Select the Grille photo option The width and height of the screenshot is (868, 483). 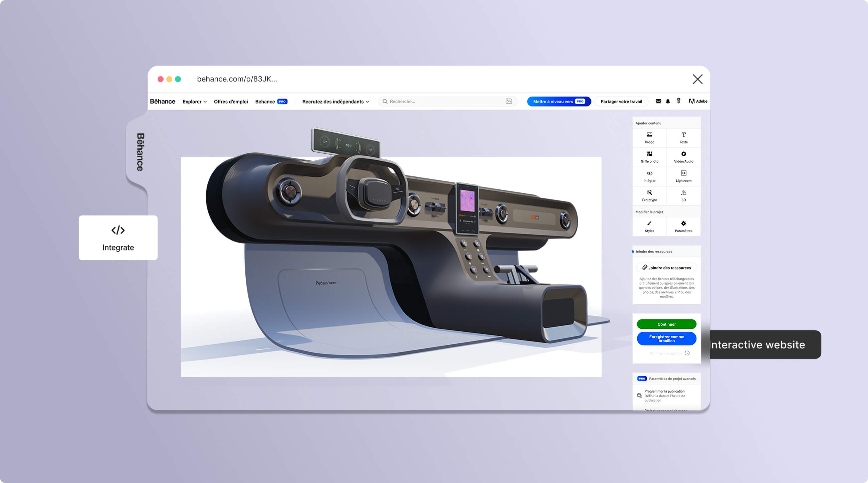pyautogui.click(x=649, y=157)
